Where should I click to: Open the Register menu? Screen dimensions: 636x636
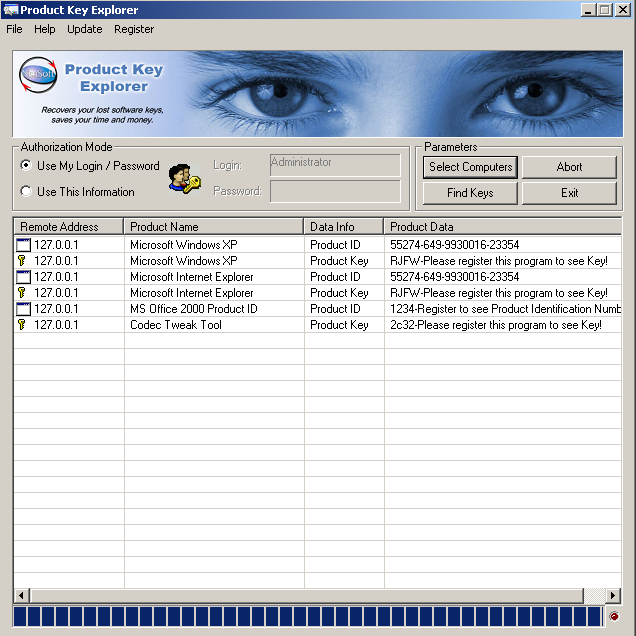click(x=134, y=29)
